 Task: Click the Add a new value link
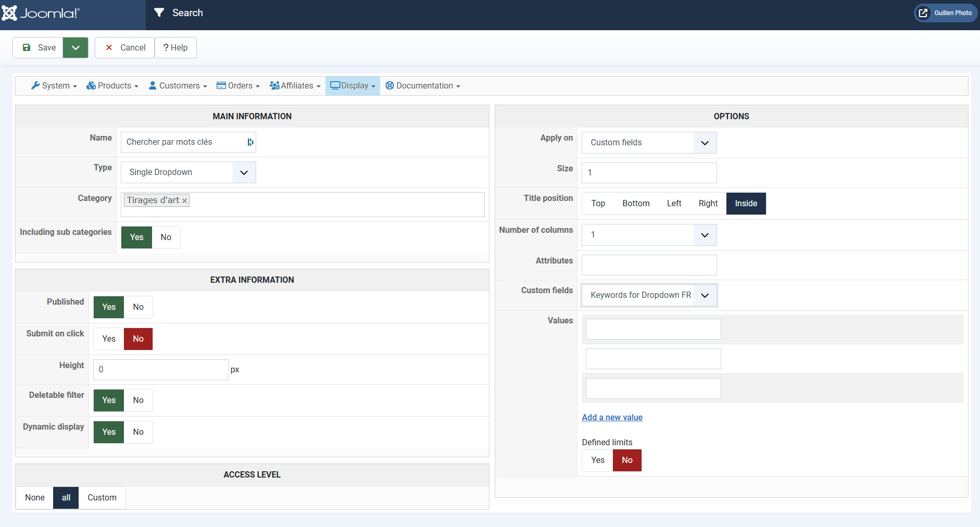coord(612,418)
